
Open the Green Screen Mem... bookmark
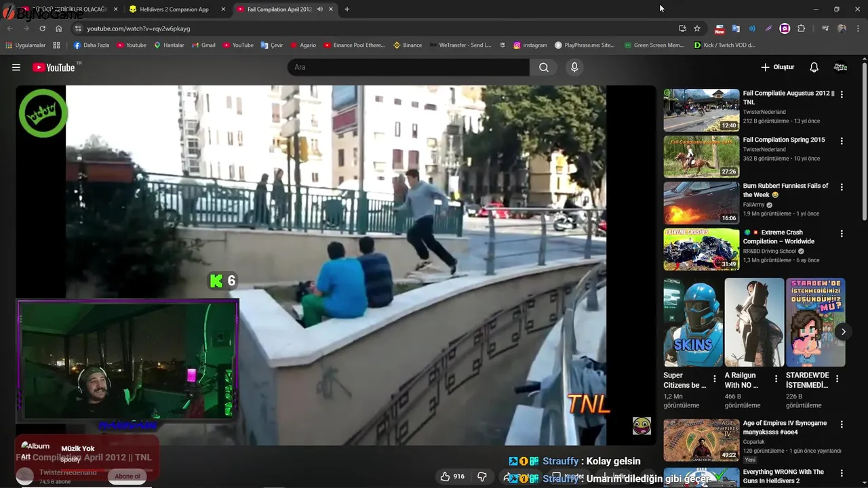654,45
